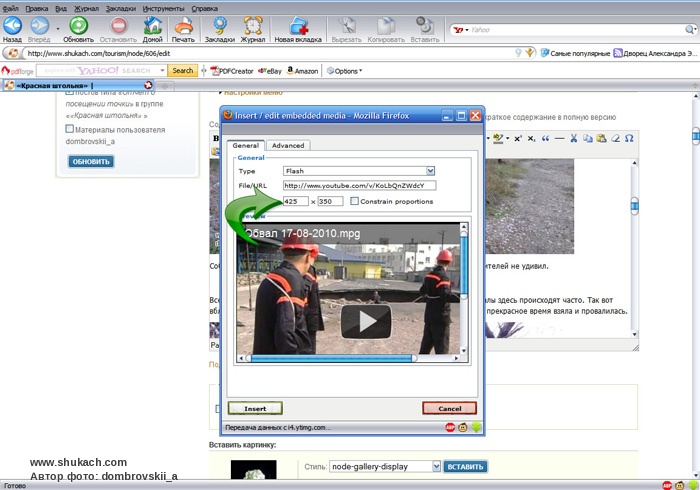Switch to the Advanced tab
This screenshot has height=490, width=700.
coord(288,145)
